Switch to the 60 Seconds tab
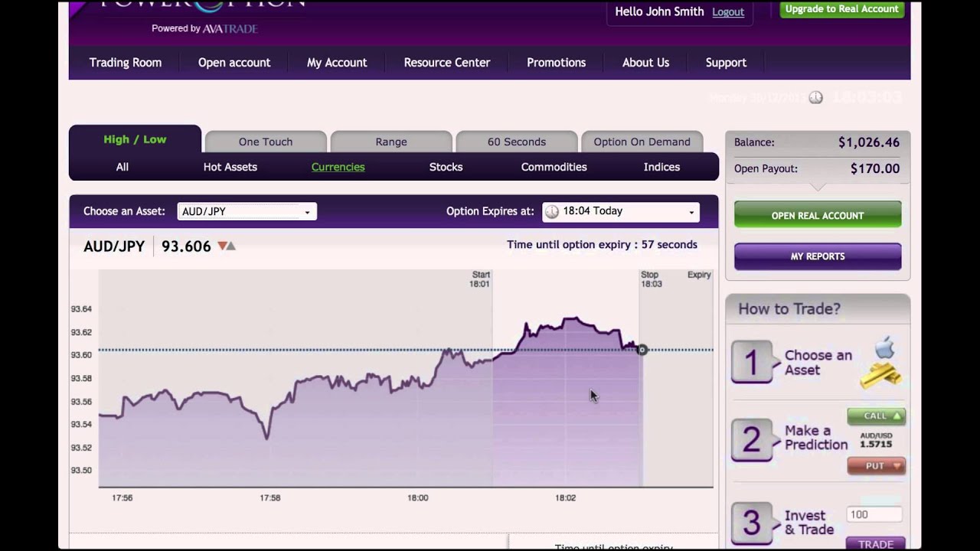The width and height of the screenshot is (980, 551). pyautogui.click(x=517, y=142)
